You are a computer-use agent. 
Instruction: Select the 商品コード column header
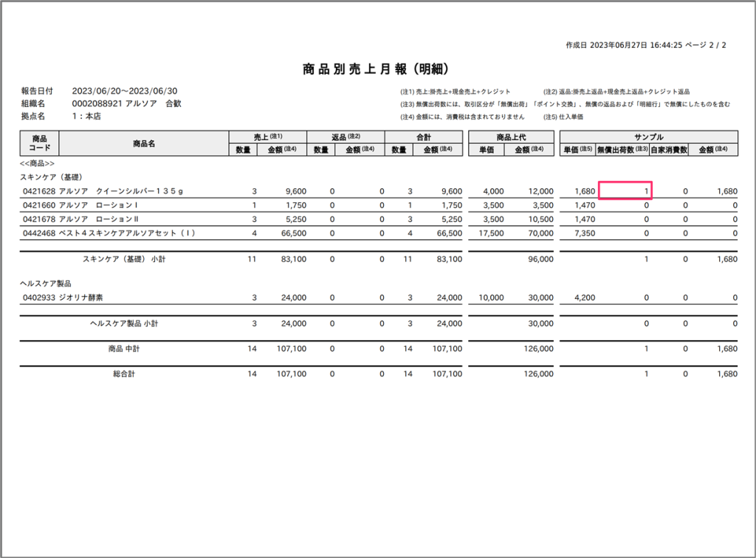(x=39, y=143)
